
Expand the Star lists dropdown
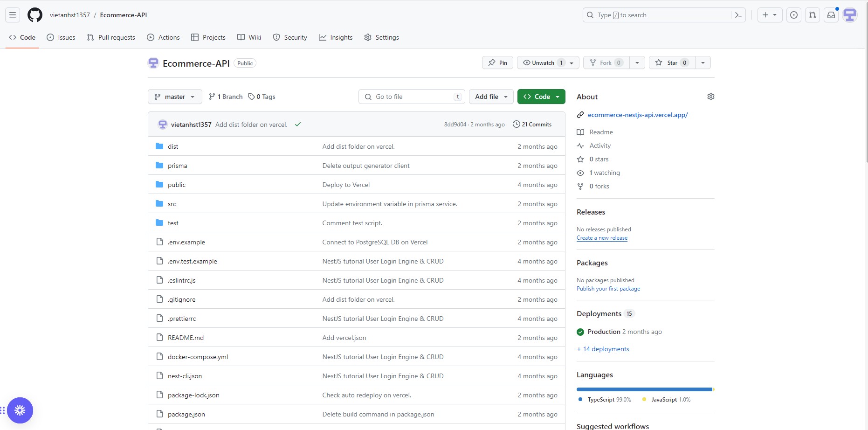tap(703, 62)
